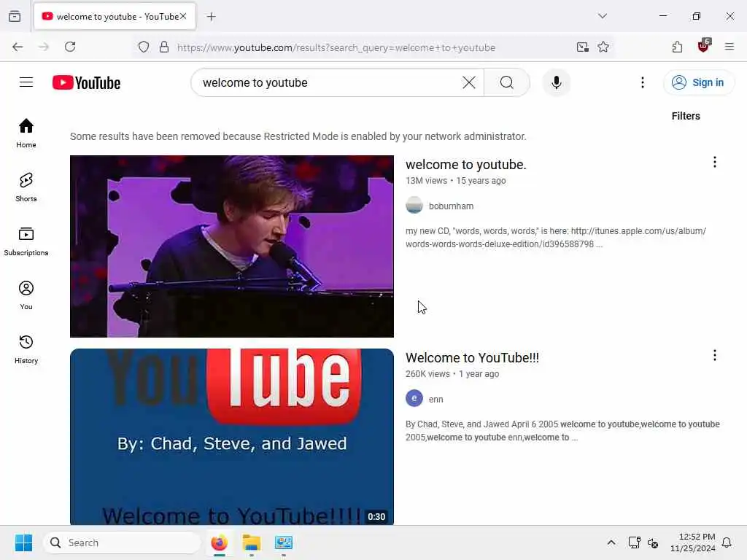
Task: Open 'Welcome to YouTube!!!' video title
Action: click(472, 357)
